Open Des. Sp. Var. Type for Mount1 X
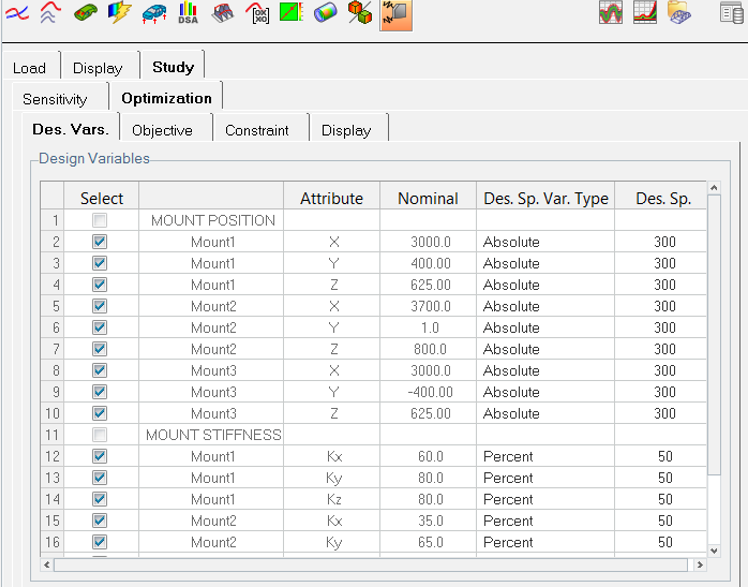Screen dimensions: 749x587 coord(545,242)
